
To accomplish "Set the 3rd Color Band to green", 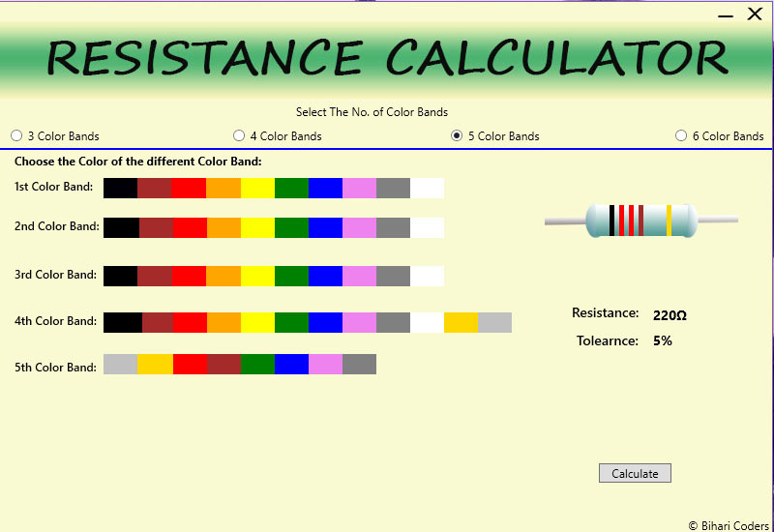I will [x=292, y=276].
